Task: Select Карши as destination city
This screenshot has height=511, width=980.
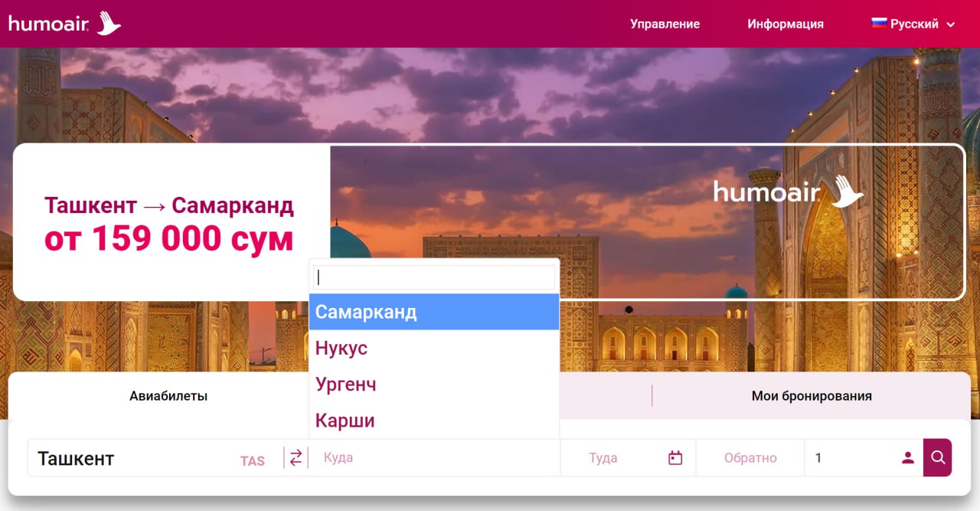Action: (433, 420)
